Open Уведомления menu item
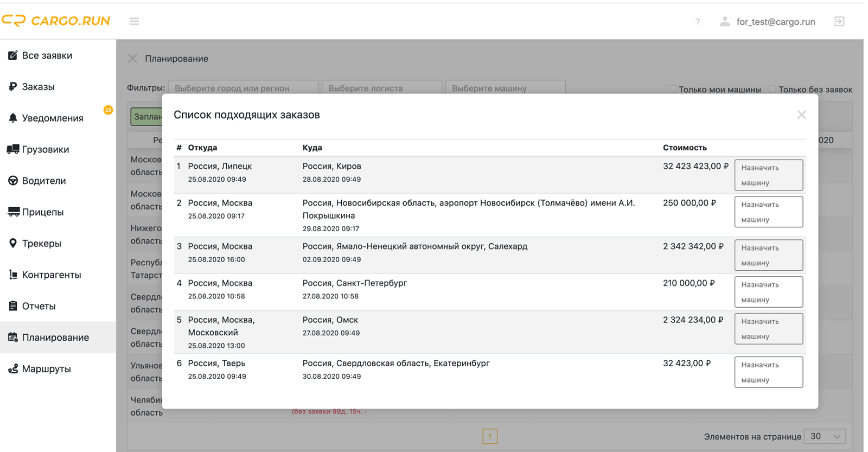Image resolution: width=868 pixels, height=452 pixels. (x=53, y=118)
